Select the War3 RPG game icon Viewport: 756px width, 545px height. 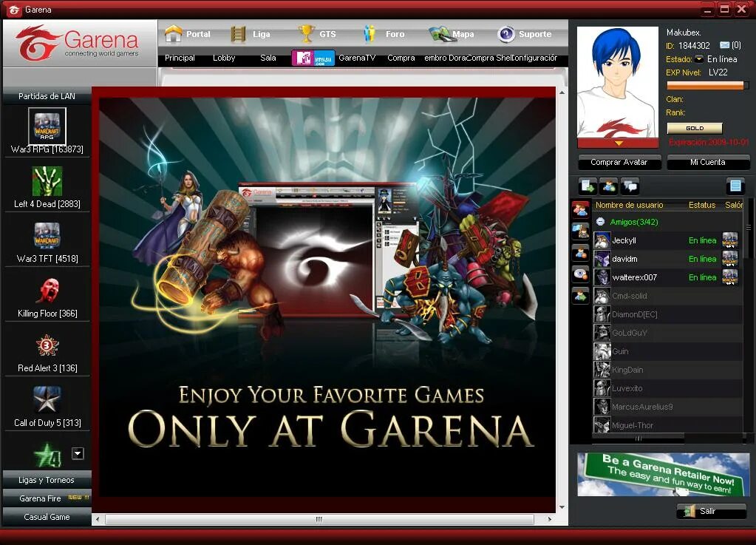[x=47, y=126]
